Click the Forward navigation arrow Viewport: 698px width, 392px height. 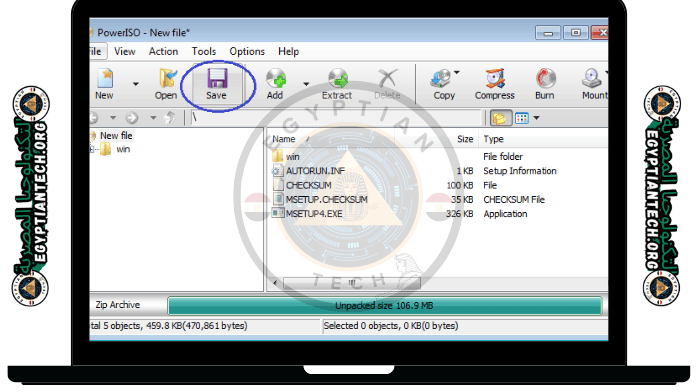pyautogui.click(x=132, y=118)
